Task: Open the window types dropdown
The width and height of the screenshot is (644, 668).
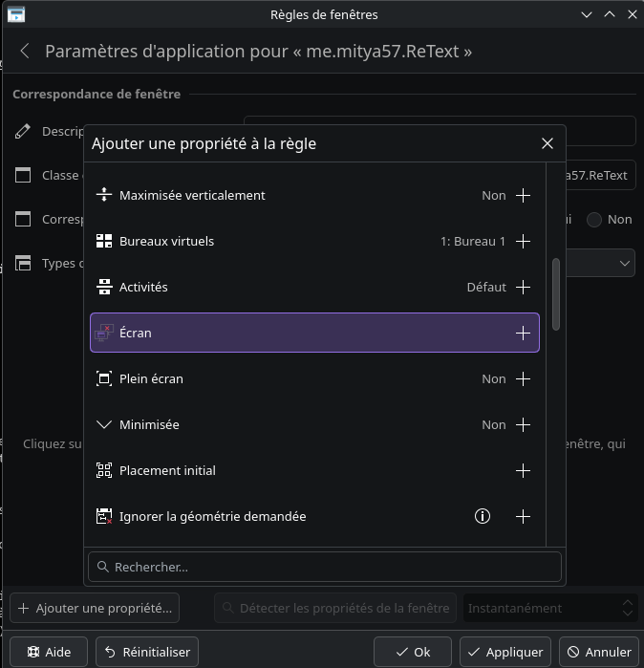Action: (625, 263)
